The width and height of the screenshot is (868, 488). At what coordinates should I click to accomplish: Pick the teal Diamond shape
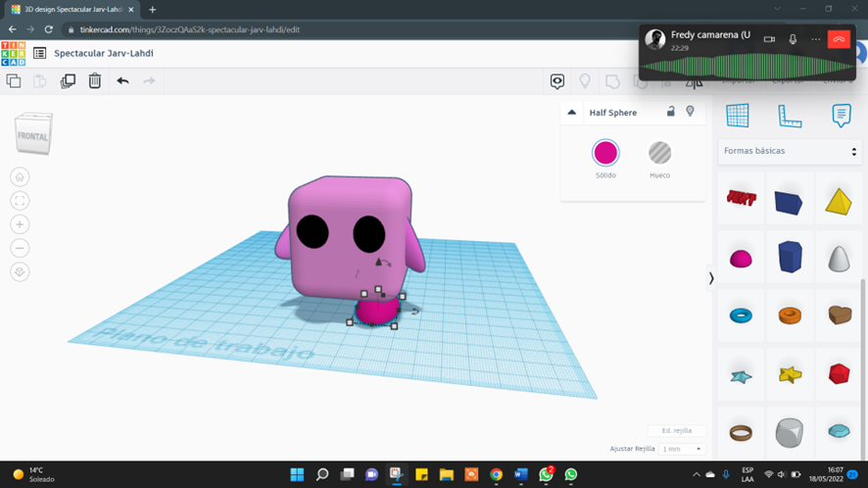coord(839,431)
